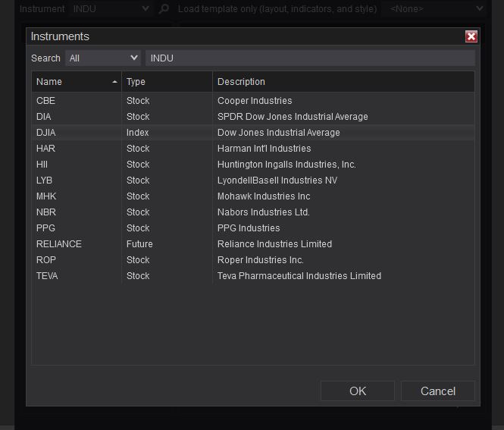Click the INDU search text field
Image resolution: width=504 pixels, height=430 pixels.
(x=310, y=58)
